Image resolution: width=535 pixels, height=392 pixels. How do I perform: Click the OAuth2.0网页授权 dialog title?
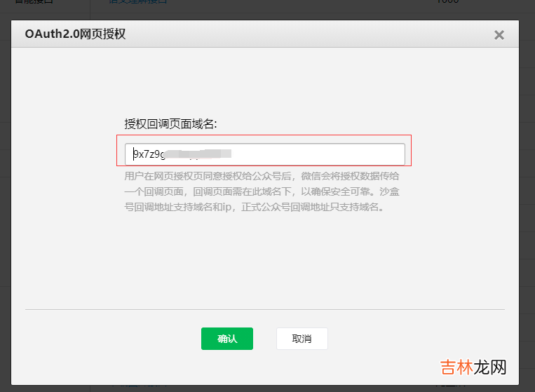tap(75, 34)
